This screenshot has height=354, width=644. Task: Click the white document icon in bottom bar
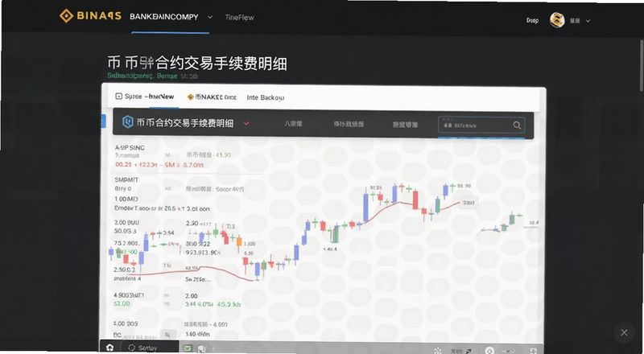(202, 348)
